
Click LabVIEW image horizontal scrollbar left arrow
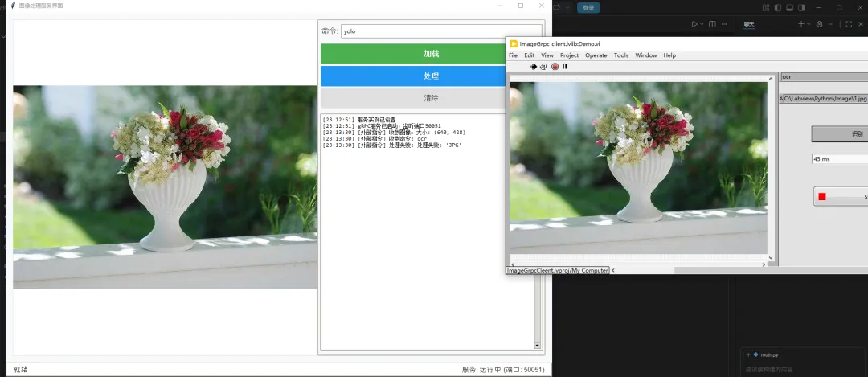(x=513, y=264)
